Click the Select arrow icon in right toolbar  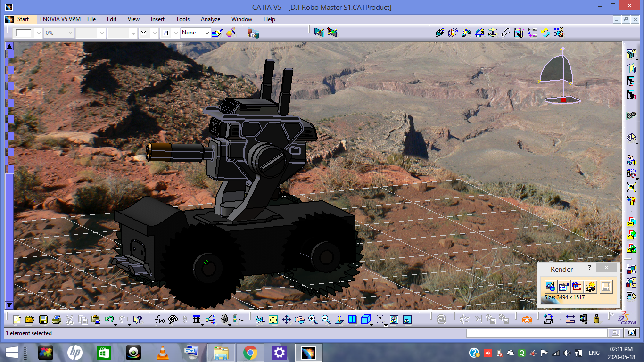coord(631,137)
